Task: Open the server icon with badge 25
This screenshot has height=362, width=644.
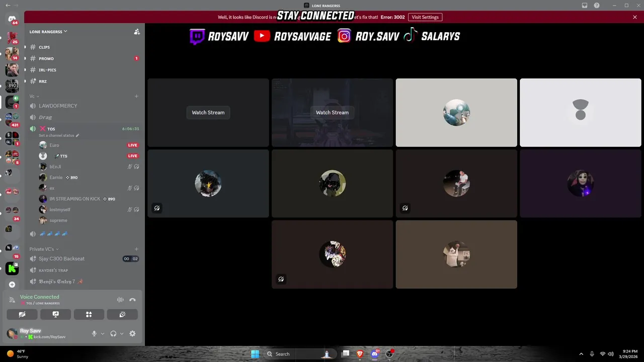Action: pos(12,38)
